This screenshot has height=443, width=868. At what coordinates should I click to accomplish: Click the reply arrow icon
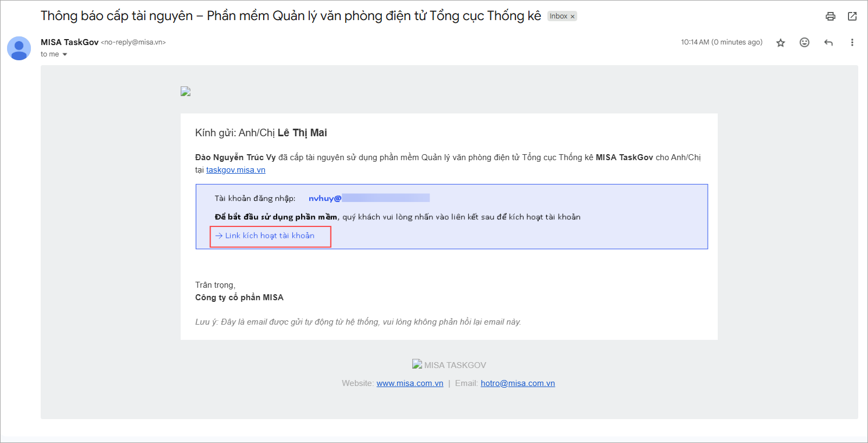828,42
